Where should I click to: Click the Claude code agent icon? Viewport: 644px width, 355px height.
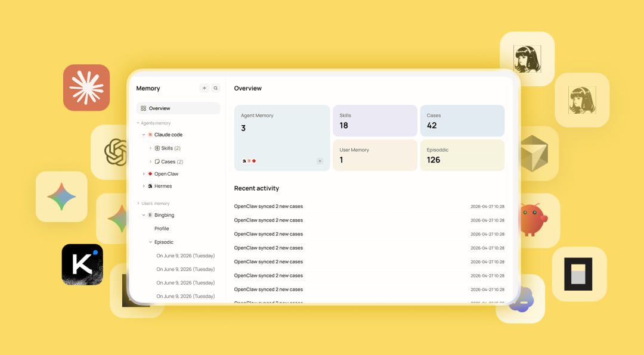click(150, 135)
